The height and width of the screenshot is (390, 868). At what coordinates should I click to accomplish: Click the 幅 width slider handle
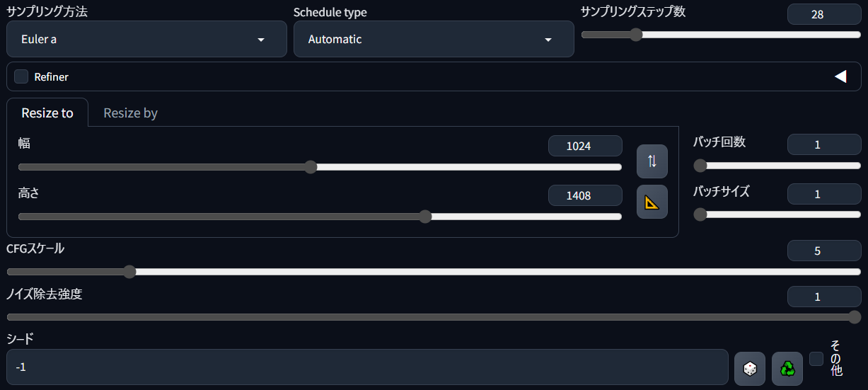tap(311, 167)
